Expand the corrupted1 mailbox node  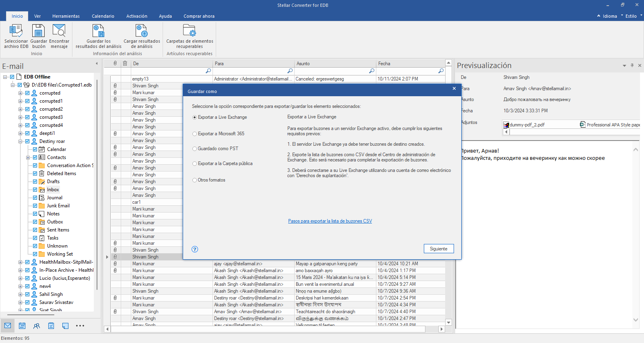(x=20, y=101)
